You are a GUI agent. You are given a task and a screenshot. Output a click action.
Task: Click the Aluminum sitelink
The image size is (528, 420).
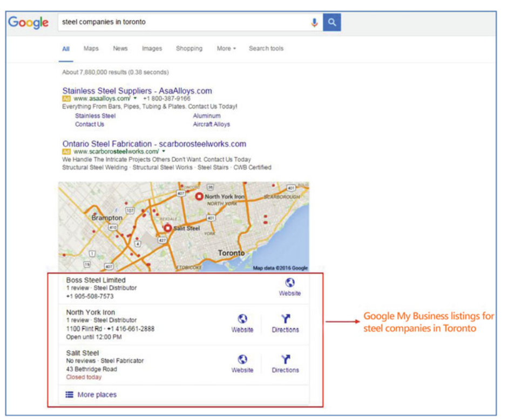207,116
